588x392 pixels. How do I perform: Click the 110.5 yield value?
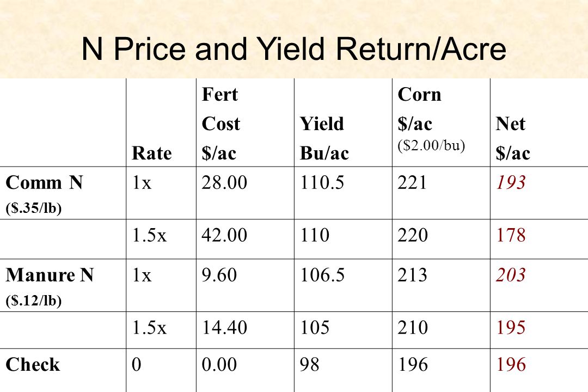coord(322,183)
